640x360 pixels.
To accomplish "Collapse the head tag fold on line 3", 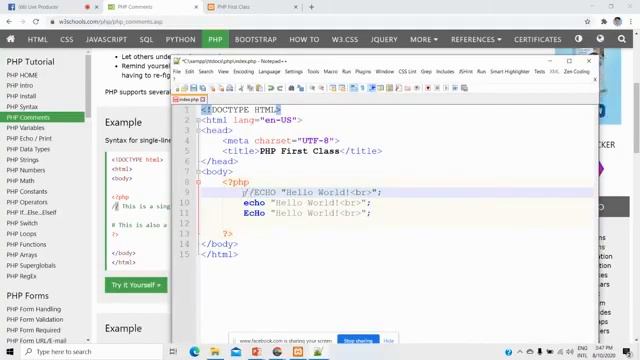I will pos(198,130).
